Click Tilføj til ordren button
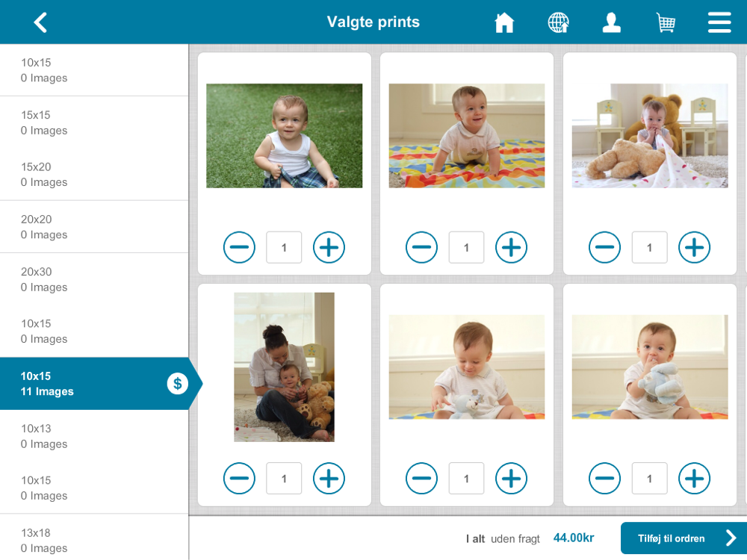Screen dimensions: 747x560 click(684, 538)
